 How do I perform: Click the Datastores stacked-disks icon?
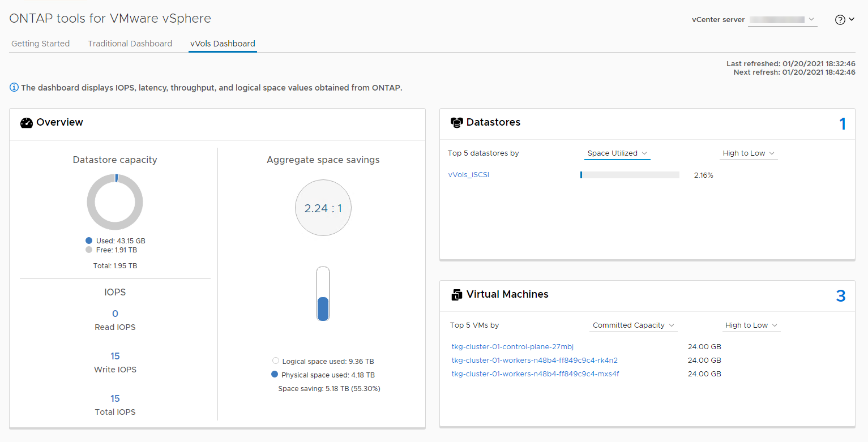pyautogui.click(x=456, y=123)
